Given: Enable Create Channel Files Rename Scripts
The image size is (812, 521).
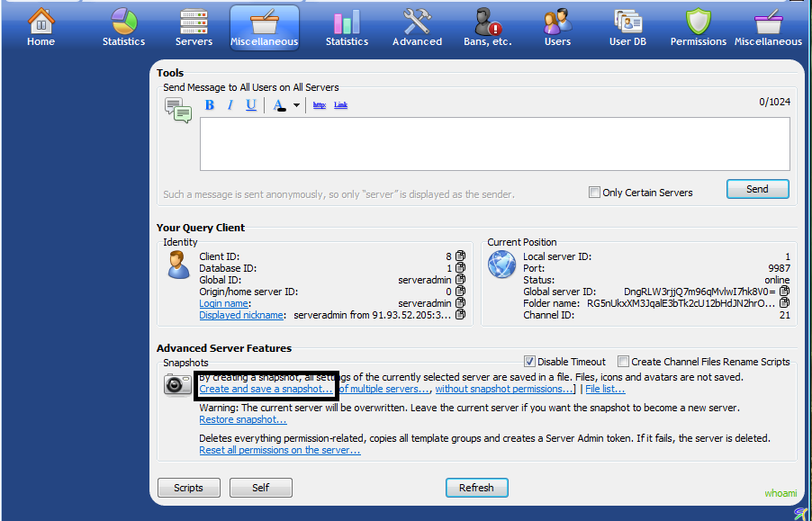Looking at the screenshot, I should 623,361.
